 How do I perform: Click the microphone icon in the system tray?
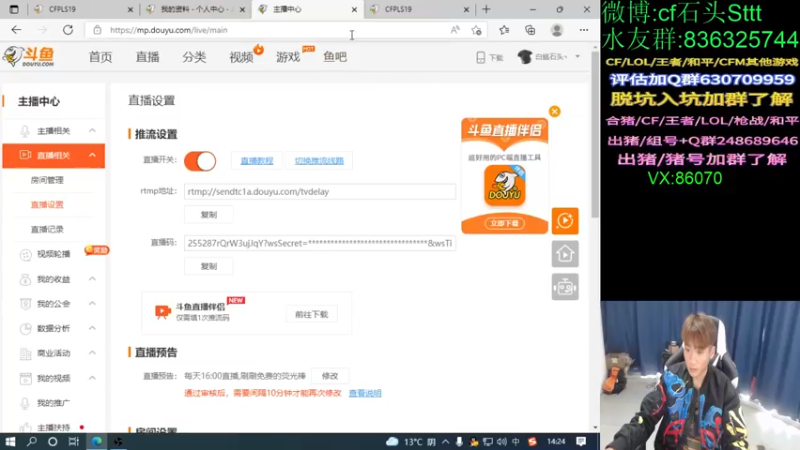coord(459,441)
